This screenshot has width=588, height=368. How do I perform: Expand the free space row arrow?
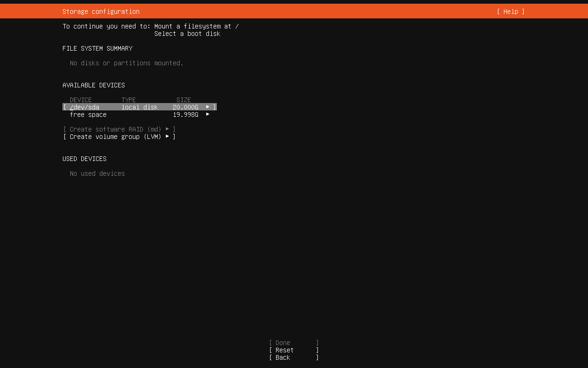tap(208, 114)
